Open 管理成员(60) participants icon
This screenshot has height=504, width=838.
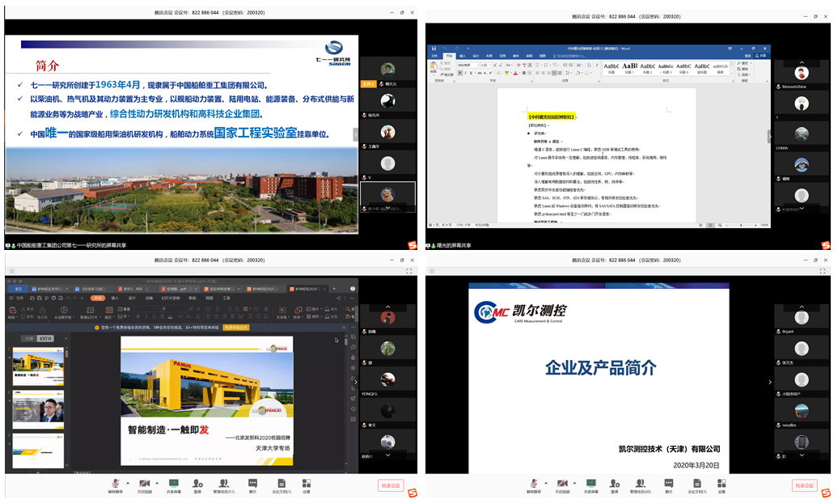pos(641,483)
